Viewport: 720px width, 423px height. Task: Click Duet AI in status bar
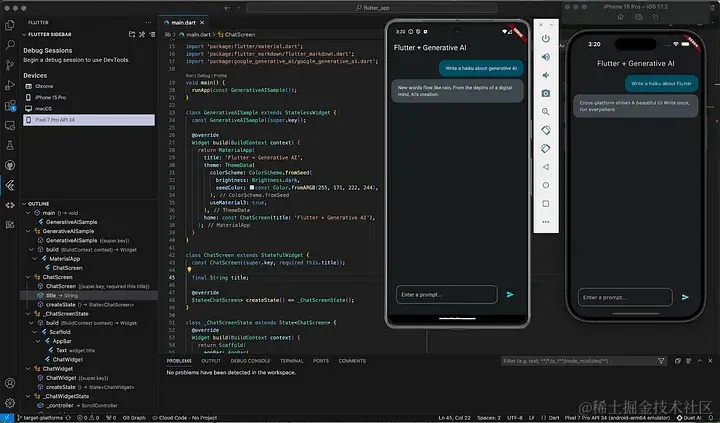coord(689,418)
